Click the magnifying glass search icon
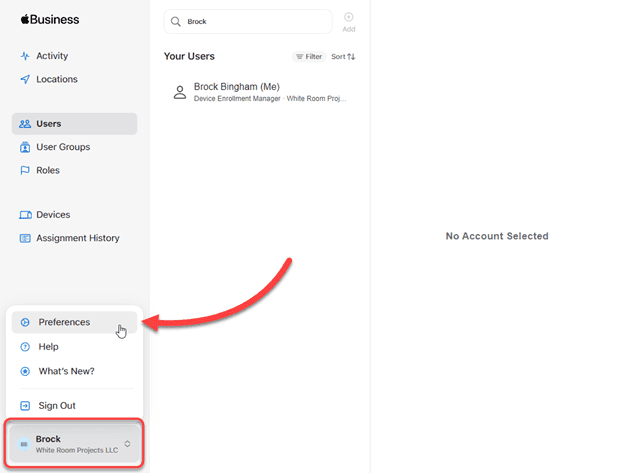Screen dimensions: 624x473 click(x=176, y=21)
